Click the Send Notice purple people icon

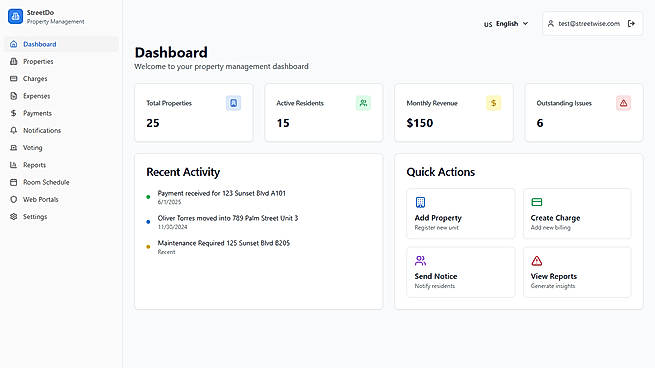pyautogui.click(x=420, y=261)
